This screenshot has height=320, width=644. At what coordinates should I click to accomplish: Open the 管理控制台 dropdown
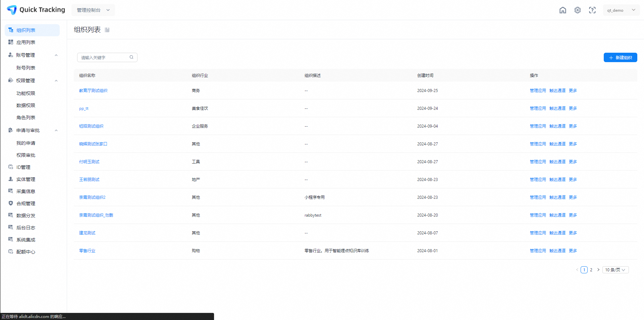(x=93, y=10)
